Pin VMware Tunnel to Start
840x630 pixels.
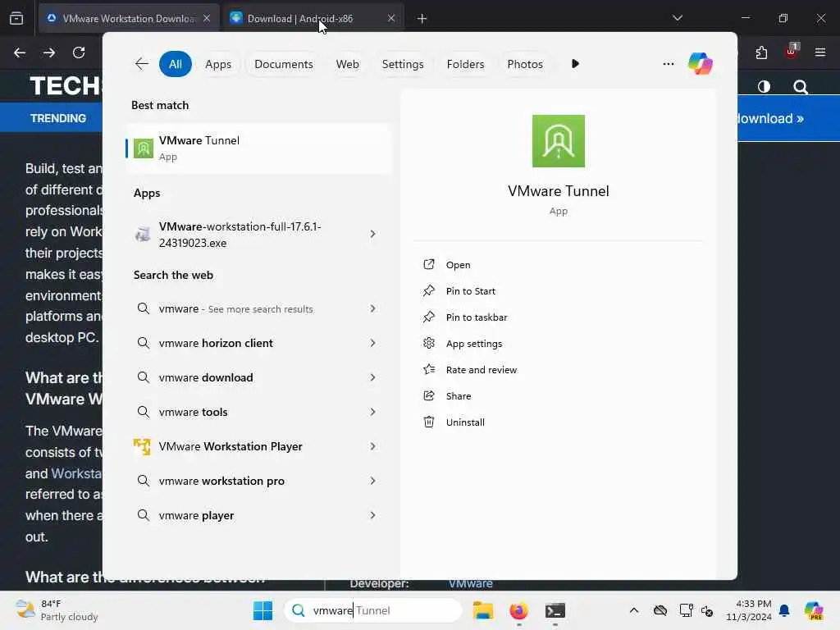click(471, 291)
